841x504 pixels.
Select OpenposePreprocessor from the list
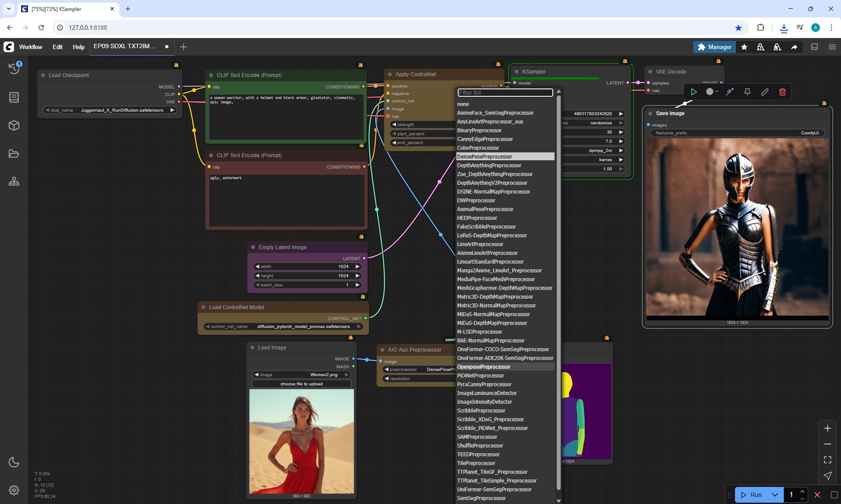tap(484, 367)
